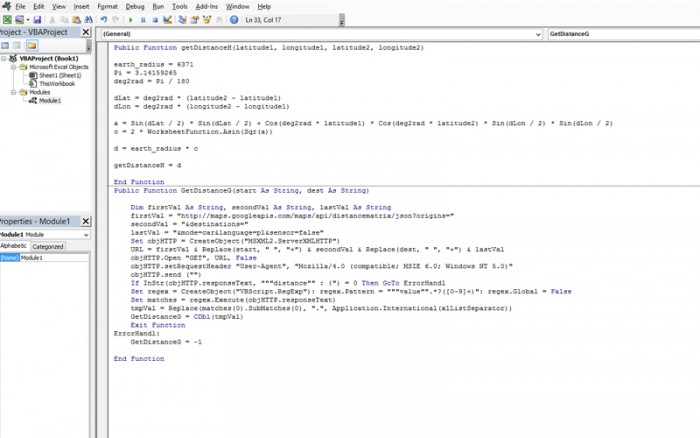Open the GetDistanceG procedure dropdown
Viewport: 700px width, 438px height.
(x=622, y=34)
